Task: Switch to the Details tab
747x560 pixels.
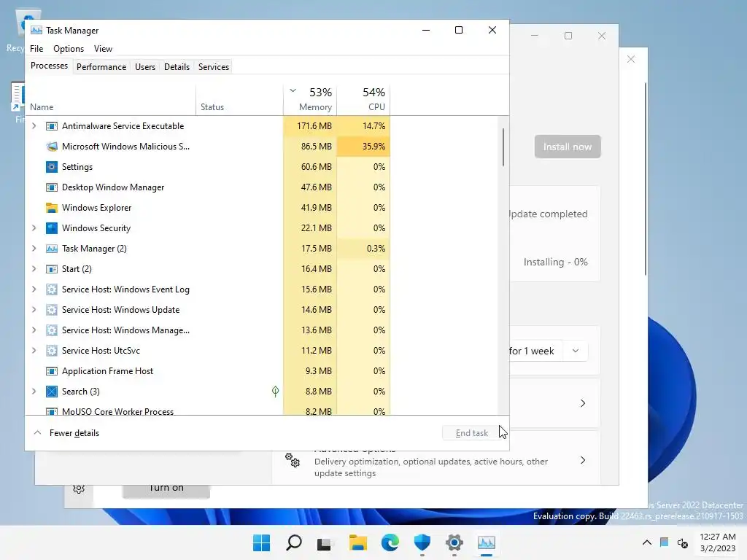Action: (x=177, y=67)
